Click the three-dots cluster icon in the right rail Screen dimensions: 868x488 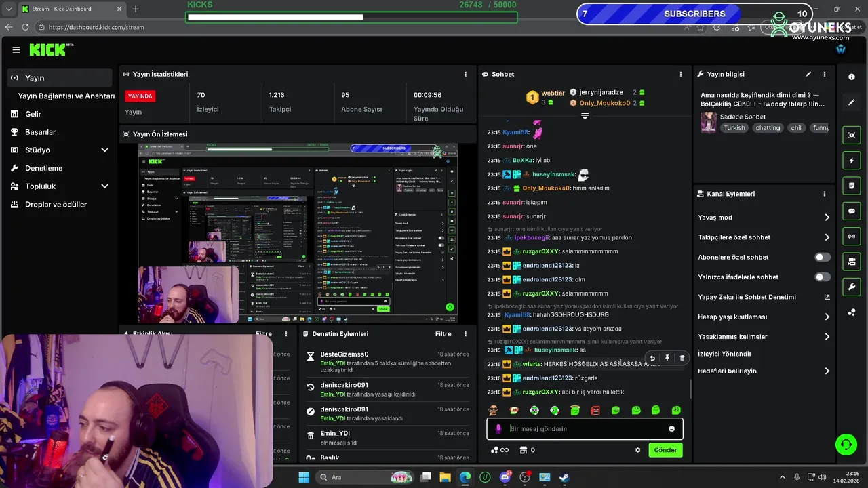click(x=852, y=312)
